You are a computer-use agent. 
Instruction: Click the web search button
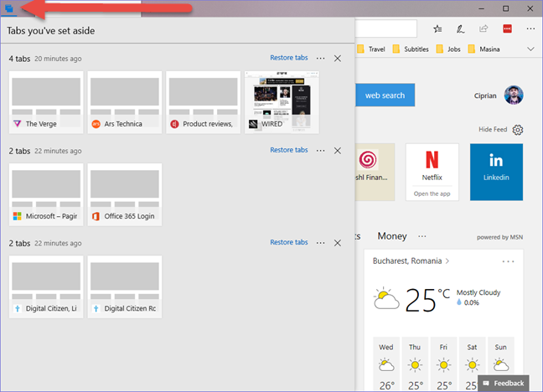[385, 95]
